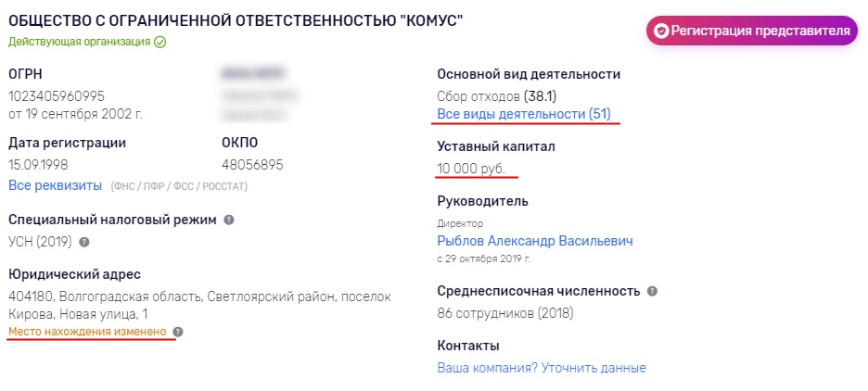868x391 pixels.
Task: Open Все виды деятельности (51) link
Action: 524,115
